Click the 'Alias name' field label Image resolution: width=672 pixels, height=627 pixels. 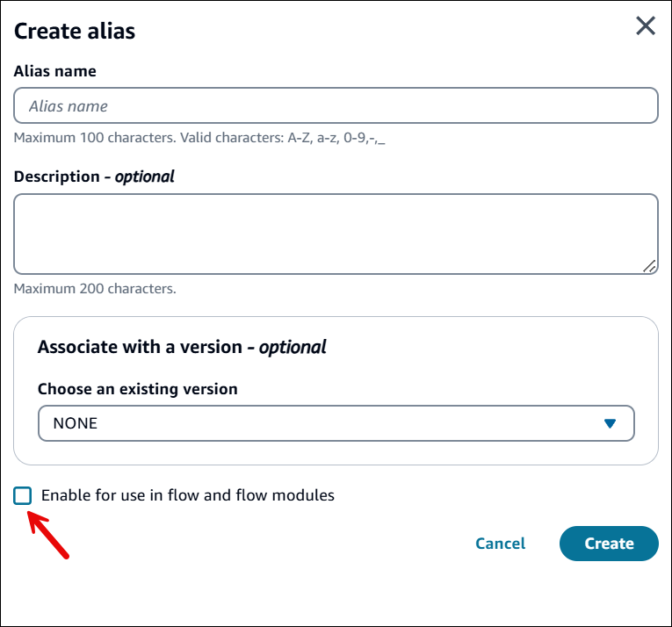coord(55,71)
